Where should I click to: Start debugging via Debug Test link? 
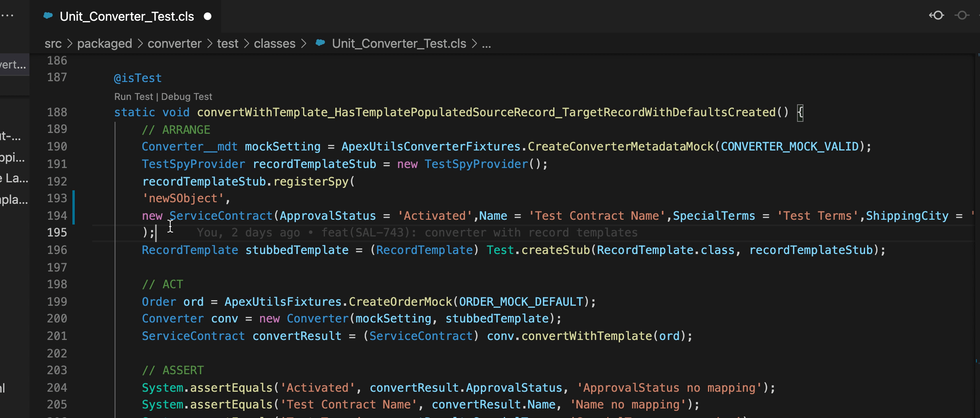coord(187,97)
